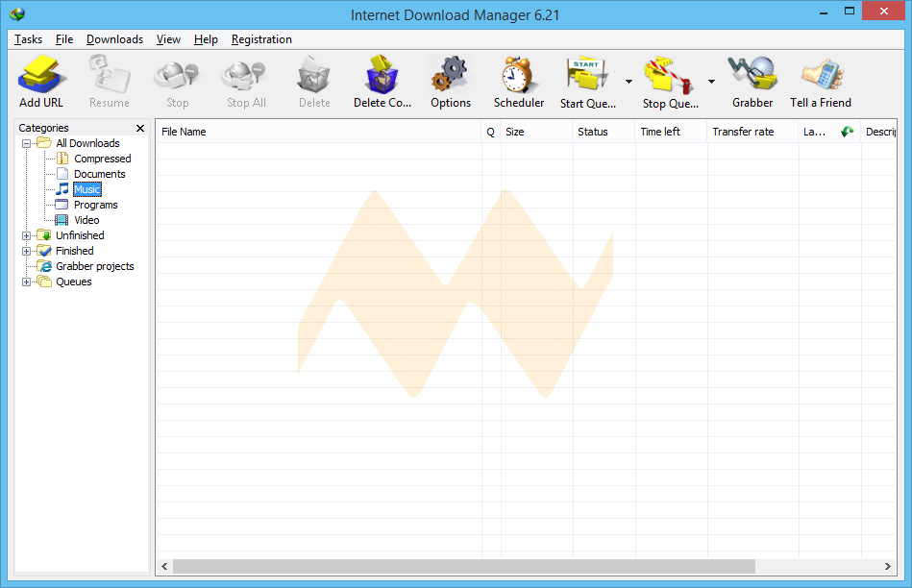Click the scrollbar right arrow

tap(888, 566)
